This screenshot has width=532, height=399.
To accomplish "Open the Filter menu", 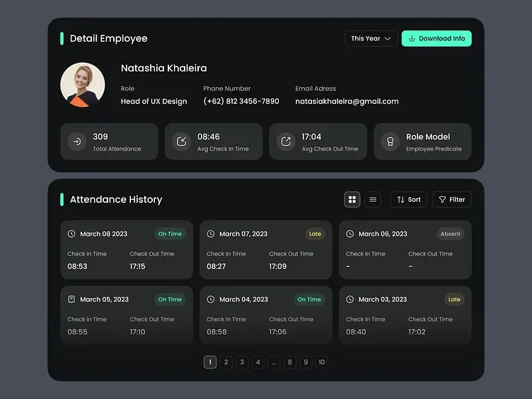I will click(x=452, y=199).
